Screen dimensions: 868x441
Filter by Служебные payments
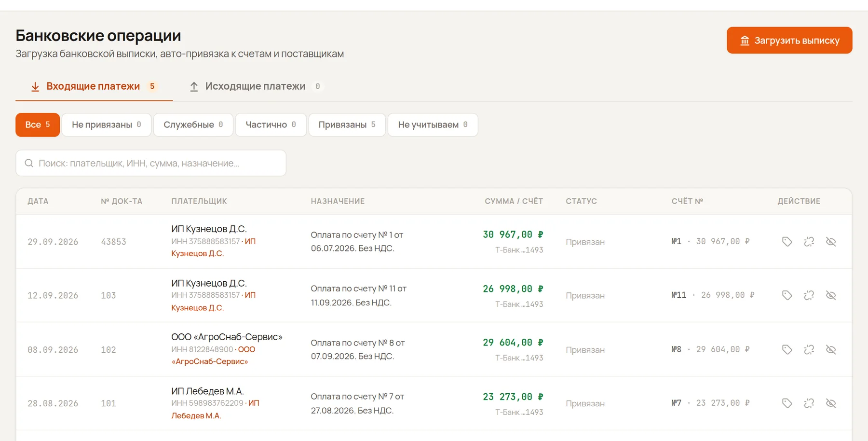[x=193, y=125]
